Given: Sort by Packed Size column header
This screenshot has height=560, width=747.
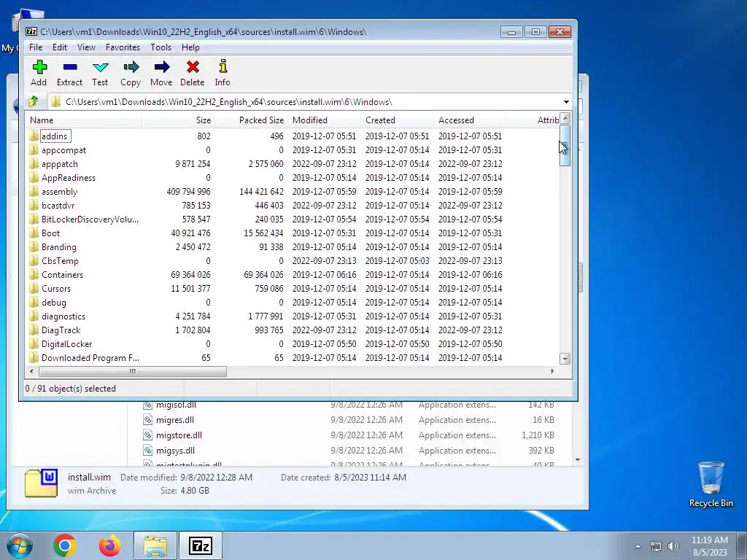Looking at the screenshot, I should [251, 120].
